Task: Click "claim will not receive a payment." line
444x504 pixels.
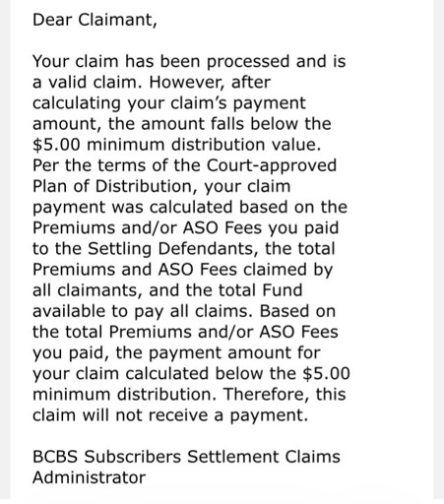Action: pyautogui.click(x=170, y=415)
